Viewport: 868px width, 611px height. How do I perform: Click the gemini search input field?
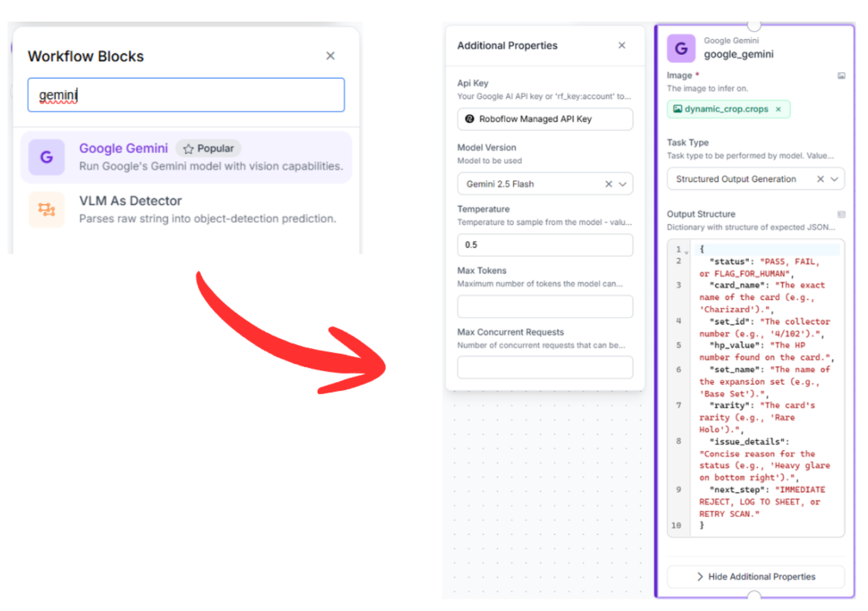click(x=186, y=95)
